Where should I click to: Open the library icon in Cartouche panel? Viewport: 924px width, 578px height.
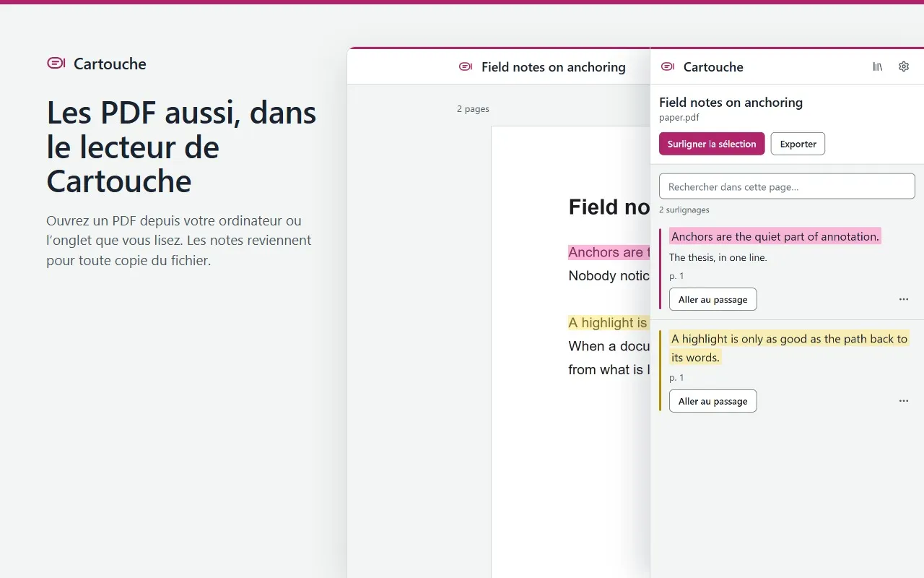click(x=878, y=66)
